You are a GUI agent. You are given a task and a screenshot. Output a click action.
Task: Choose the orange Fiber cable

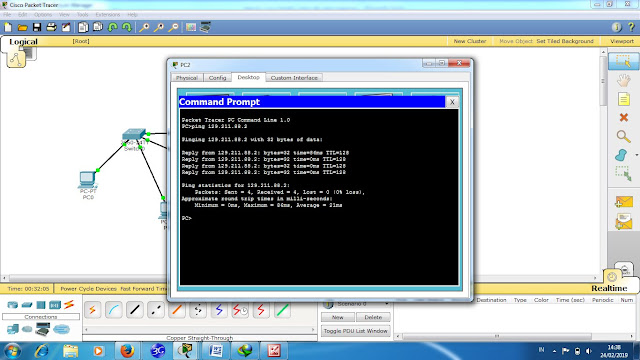(x=177, y=310)
